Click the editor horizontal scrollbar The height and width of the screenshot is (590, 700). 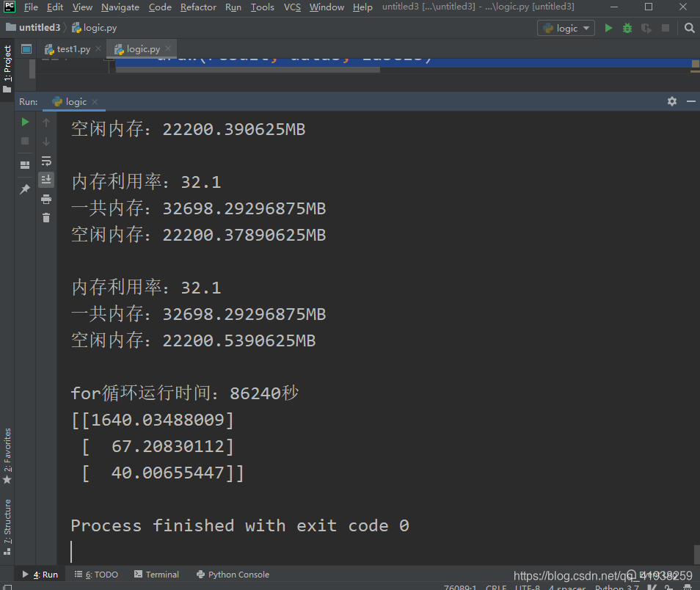click(x=248, y=70)
